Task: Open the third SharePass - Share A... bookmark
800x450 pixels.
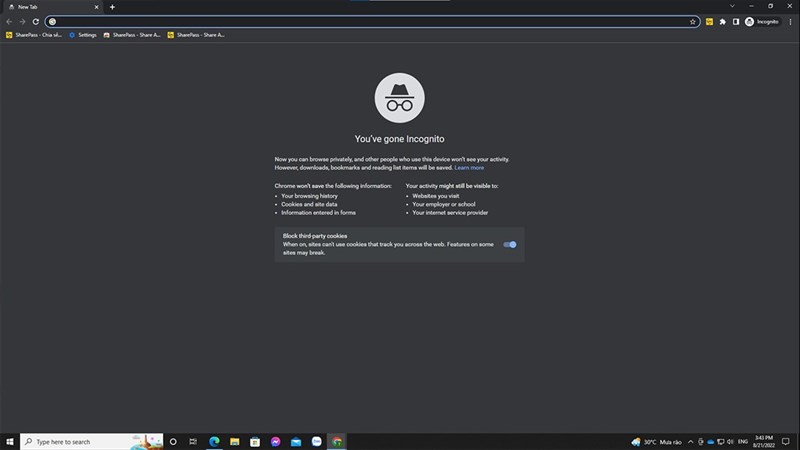Action: 196,35
